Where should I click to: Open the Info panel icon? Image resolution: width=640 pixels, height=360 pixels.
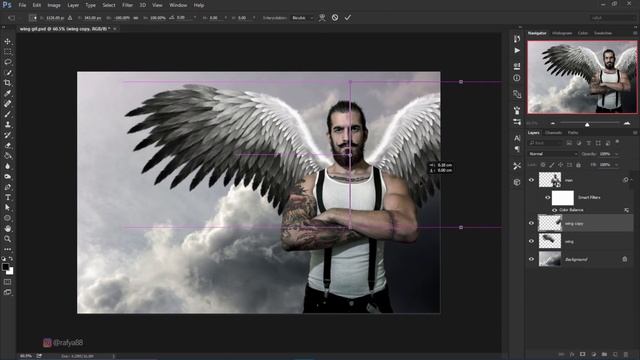(517, 78)
